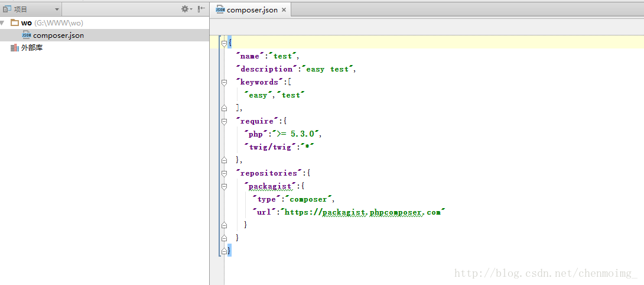The height and width of the screenshot is (285, 644).
Task: Select composer.json in the project tree
Action: 58,35
